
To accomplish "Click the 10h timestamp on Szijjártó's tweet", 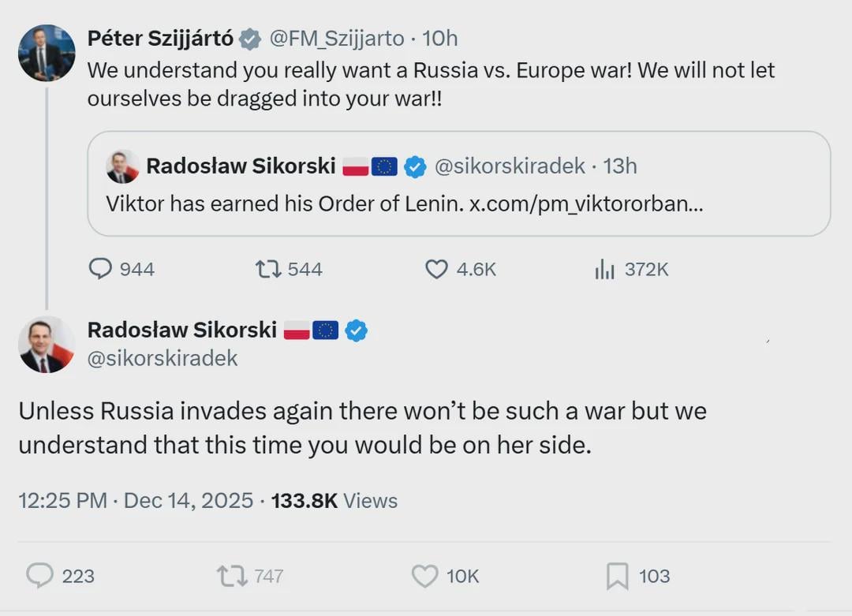I will 440,38.
